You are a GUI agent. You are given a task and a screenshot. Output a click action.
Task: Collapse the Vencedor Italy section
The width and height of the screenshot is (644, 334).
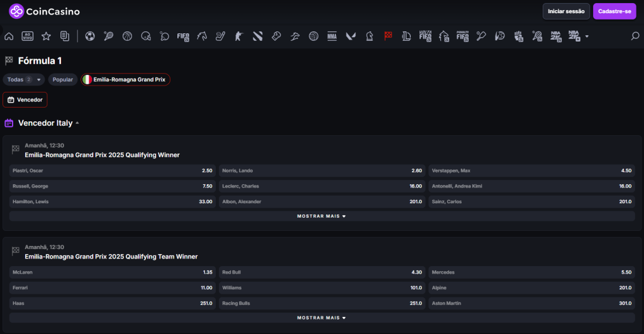[x=77, y=123]
